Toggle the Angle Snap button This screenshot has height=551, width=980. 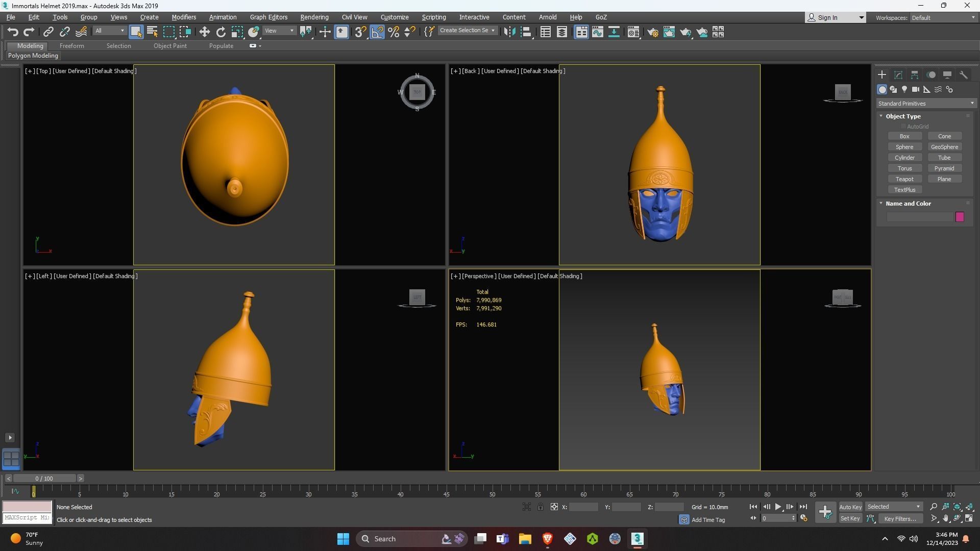click(x=377, y=32)
